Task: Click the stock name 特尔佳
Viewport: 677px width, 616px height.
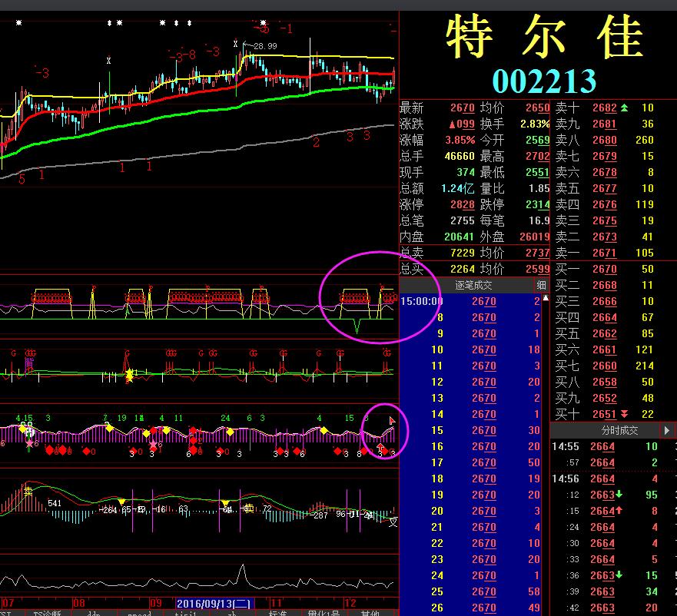Action: [544, 35]
